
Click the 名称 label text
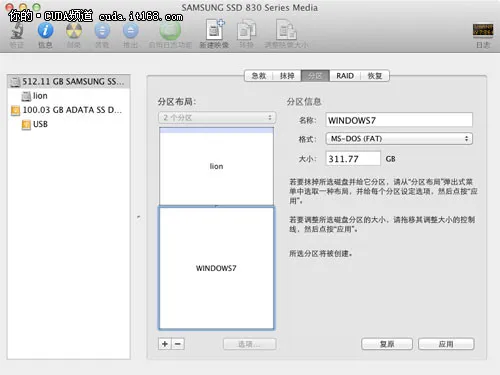click(x=307, y=120)
